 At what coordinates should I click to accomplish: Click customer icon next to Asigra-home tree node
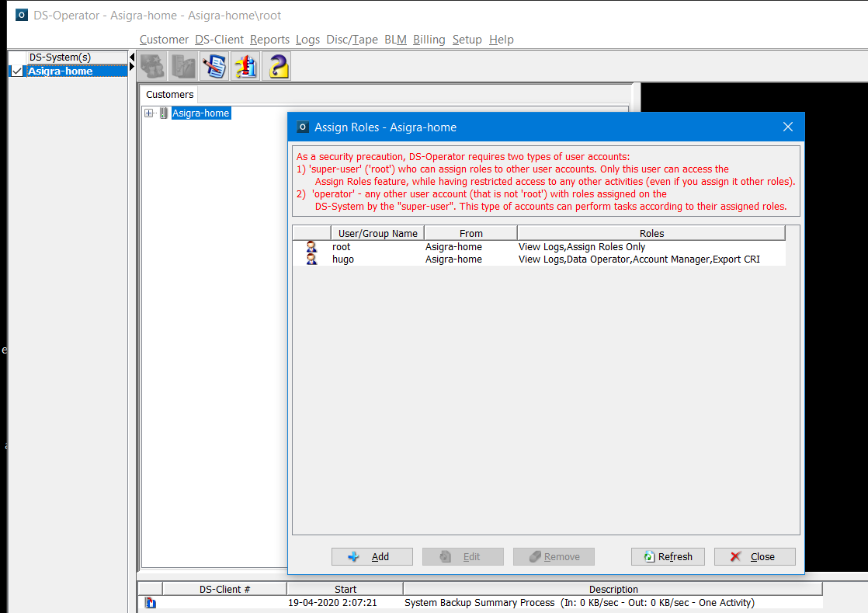(163, 113)
